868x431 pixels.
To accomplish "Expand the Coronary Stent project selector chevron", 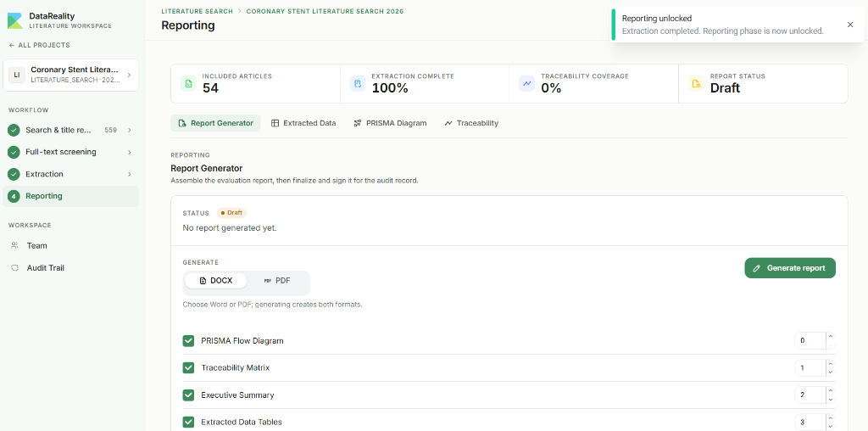I will pyautogui.click(x=129, y=75).
